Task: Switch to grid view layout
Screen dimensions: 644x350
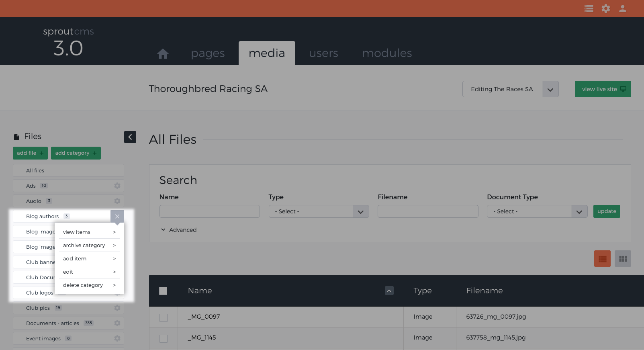Action: (x=623, y=259)
